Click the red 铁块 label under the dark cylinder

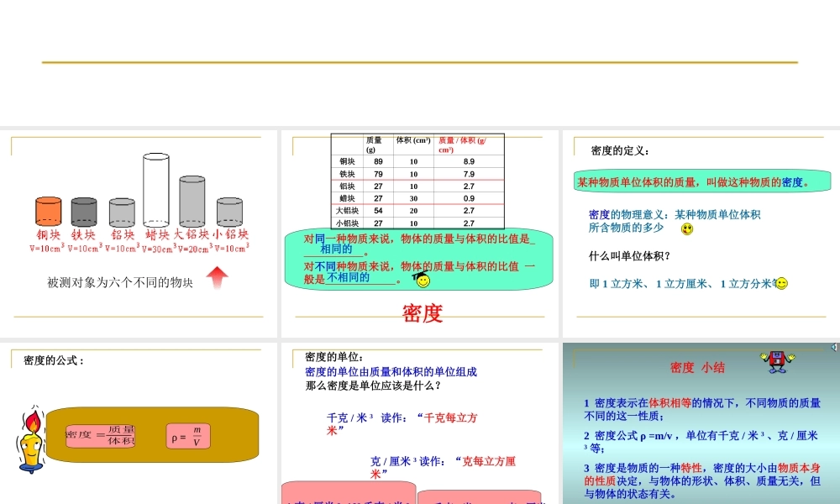pos(83,234)
